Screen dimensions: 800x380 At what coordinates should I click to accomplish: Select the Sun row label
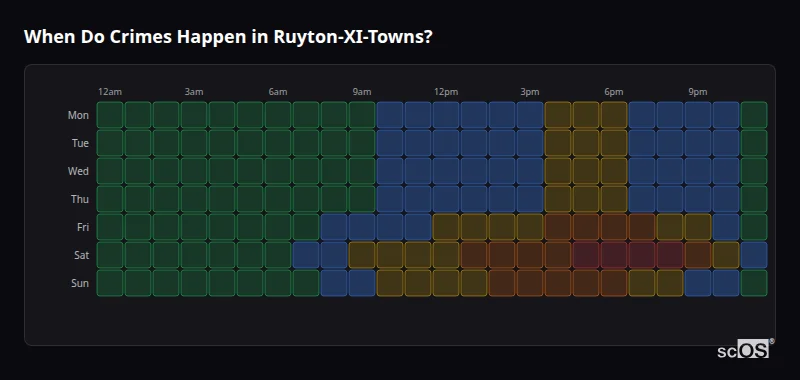(x=80, y=283)
